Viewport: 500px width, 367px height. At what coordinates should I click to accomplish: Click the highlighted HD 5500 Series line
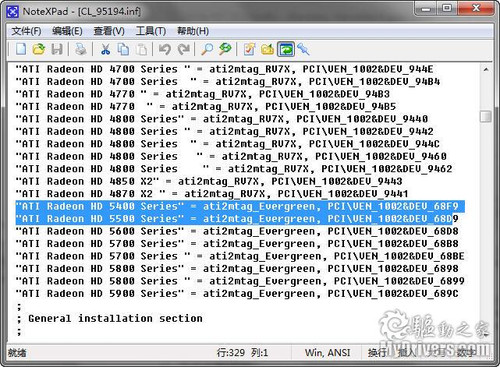(237, 219)
